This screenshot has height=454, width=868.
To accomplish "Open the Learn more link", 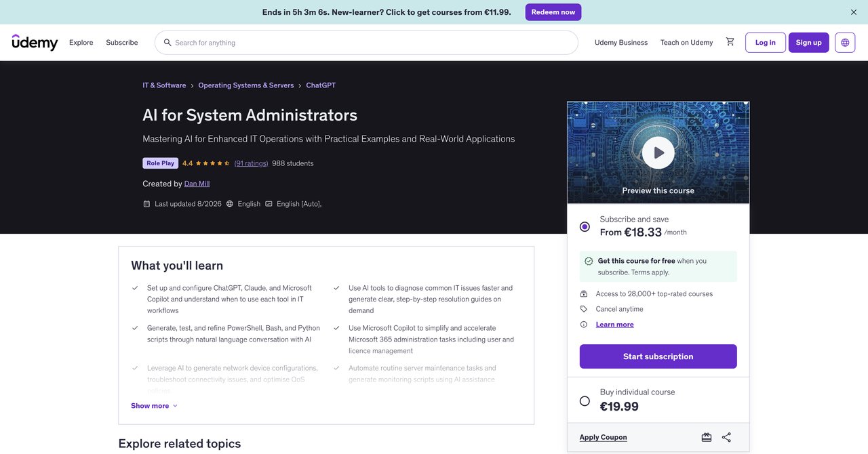I will (x=615, y=325).
